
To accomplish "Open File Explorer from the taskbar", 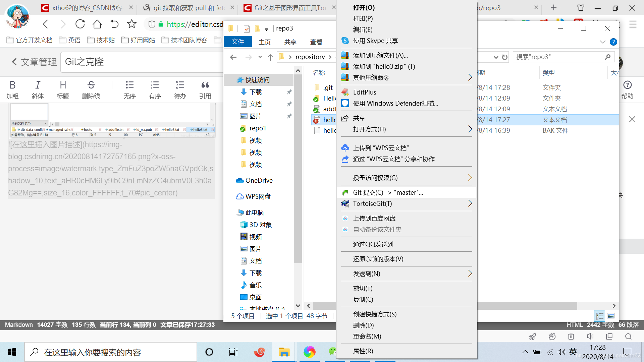I will pos(284,352).
